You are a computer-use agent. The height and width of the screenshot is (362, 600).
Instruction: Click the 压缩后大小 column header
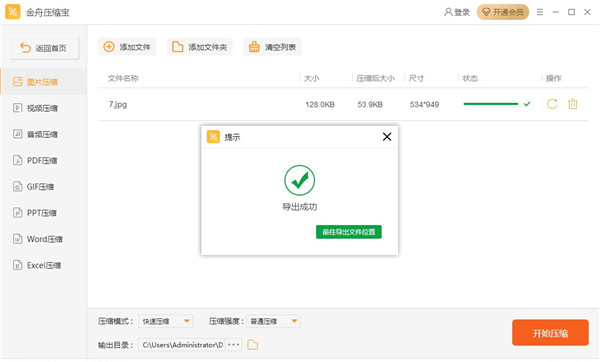point(375,78)
